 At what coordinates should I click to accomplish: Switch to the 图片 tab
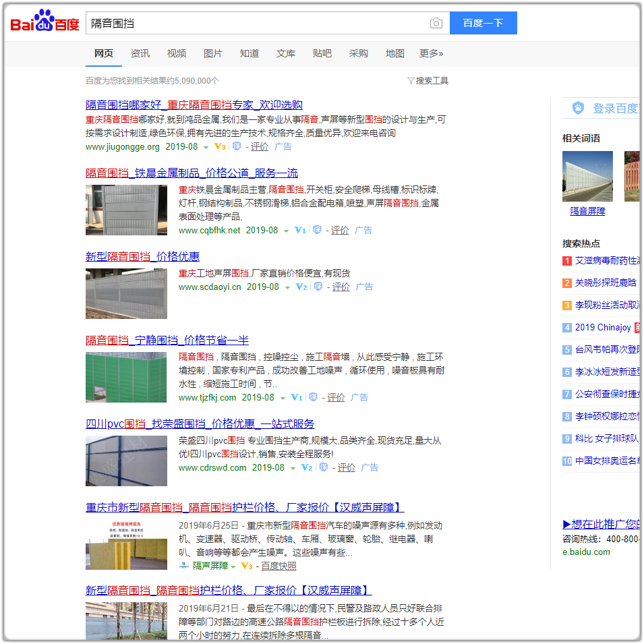[213, 53]
